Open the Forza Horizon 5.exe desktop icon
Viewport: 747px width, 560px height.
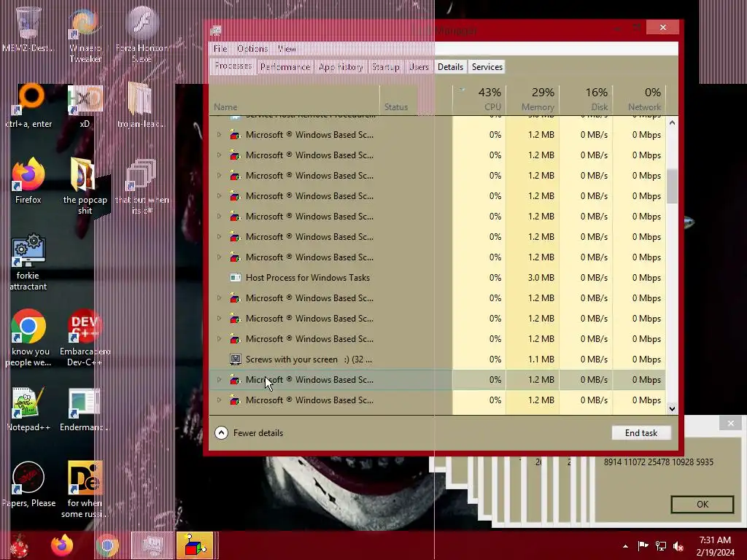pyautogui.click(x=142, y=34)
